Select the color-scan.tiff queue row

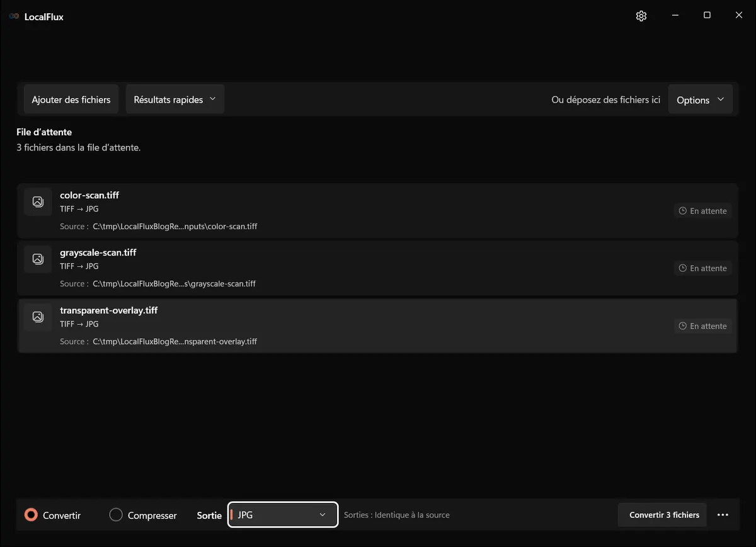(x=377, y=210)
